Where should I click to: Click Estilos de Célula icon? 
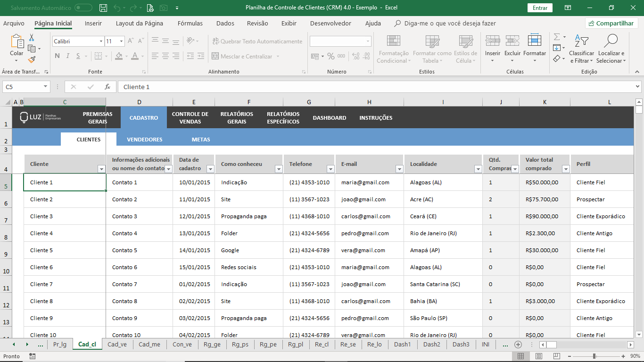click(x=465, y=41)
